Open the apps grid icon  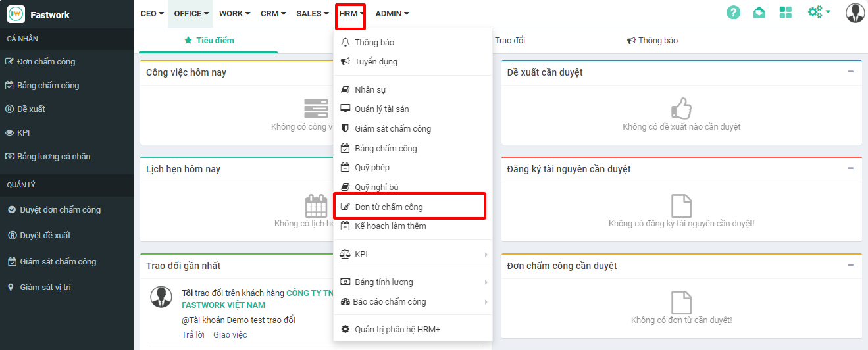(785, 12)
